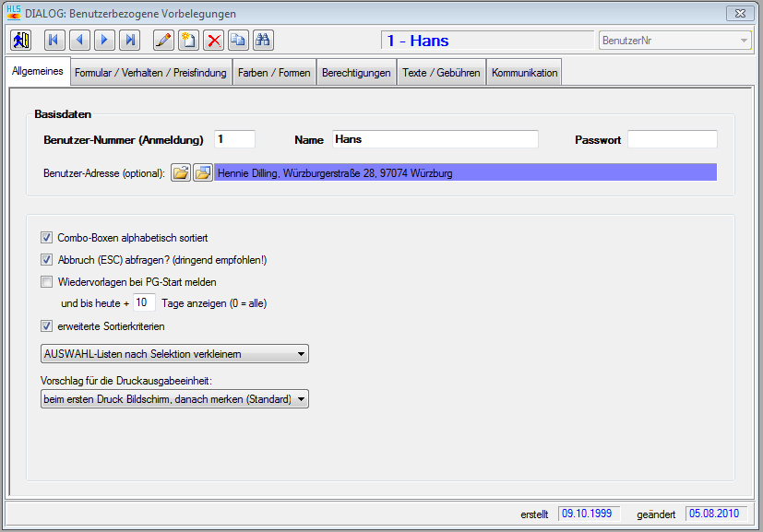Switch to the Berechtigungen tab
Image resolution: width=763 pixels, height=532 pixels.
coord(356,73)
